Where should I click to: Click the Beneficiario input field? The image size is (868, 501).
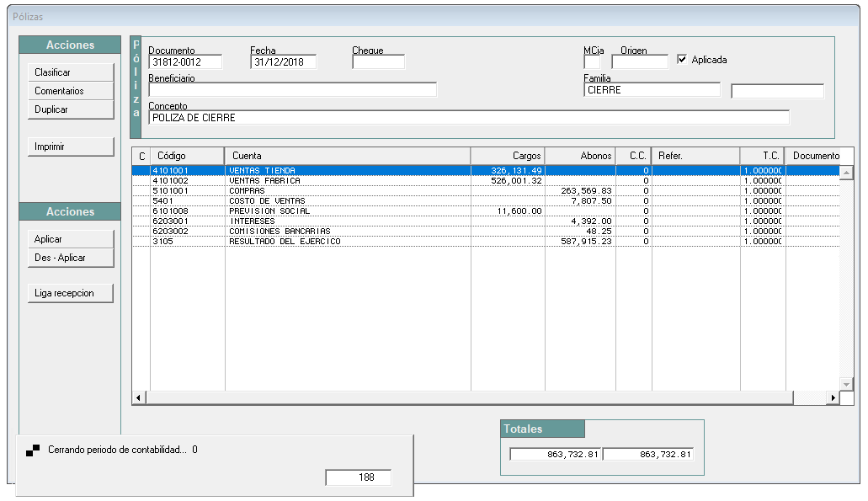[x=292, y=90]
